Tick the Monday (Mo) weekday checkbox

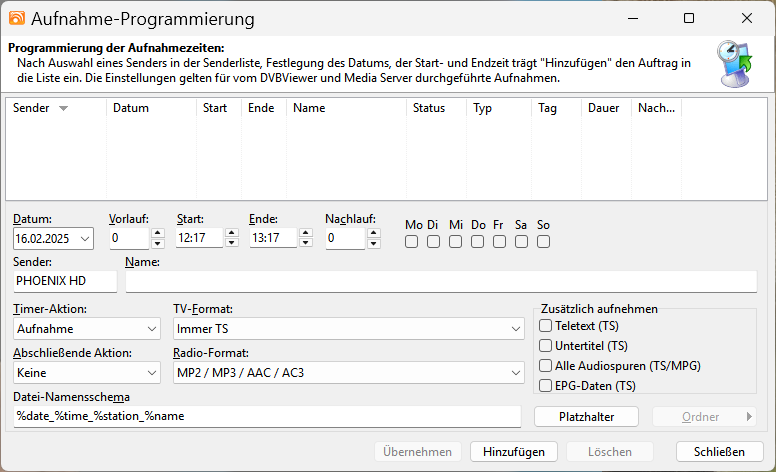[412, 241]
